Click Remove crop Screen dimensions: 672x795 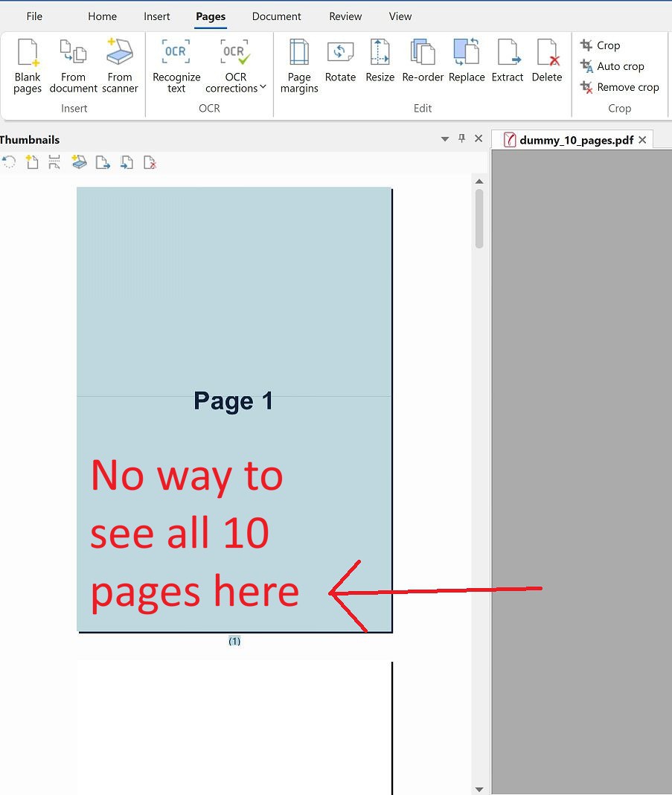tap(619, 87)
